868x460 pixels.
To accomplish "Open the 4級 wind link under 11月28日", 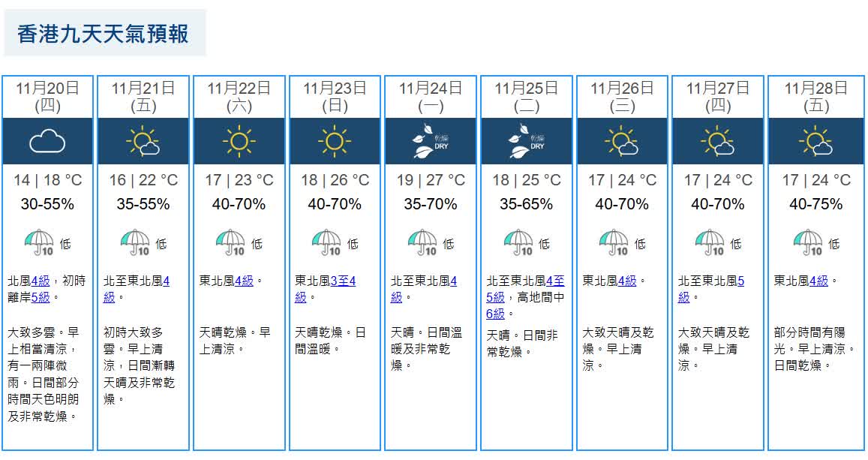I will pyautogui.click(x=819, y=281).
